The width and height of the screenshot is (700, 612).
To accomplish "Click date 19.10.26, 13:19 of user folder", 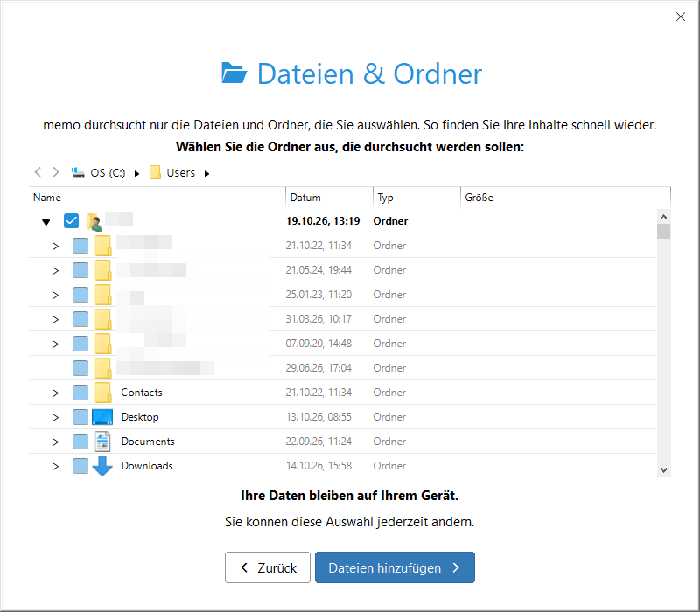I will [323, 221].
